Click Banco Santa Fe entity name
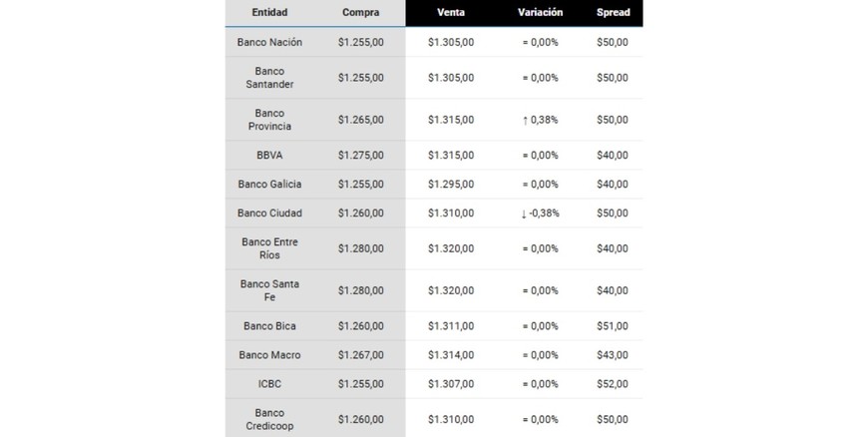 [269, 290]
